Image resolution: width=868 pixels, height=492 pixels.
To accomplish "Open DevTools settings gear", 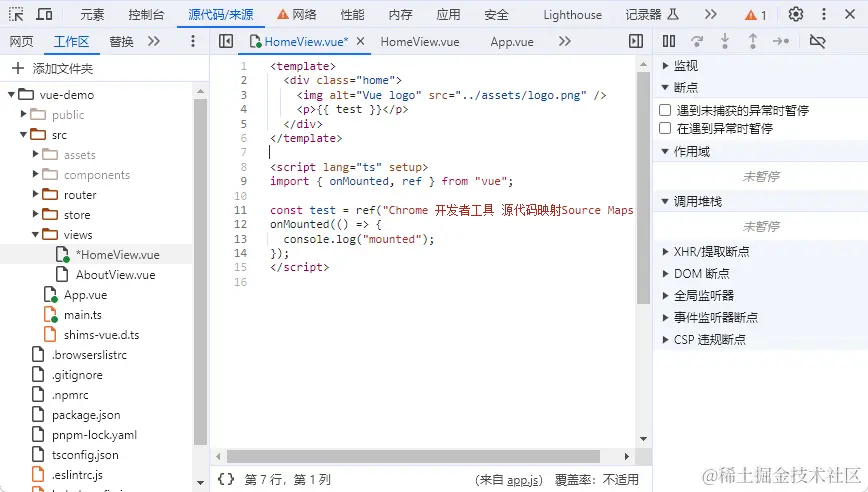I will coord(795,14).
